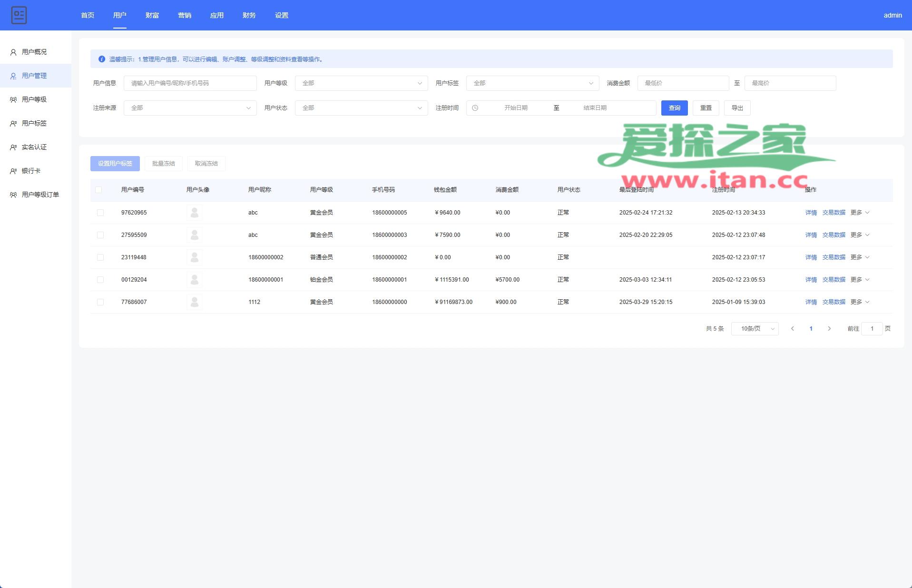Go to next page arrow in pagination
This screenshot has width=912, height=588.
(x=829, y=329)
